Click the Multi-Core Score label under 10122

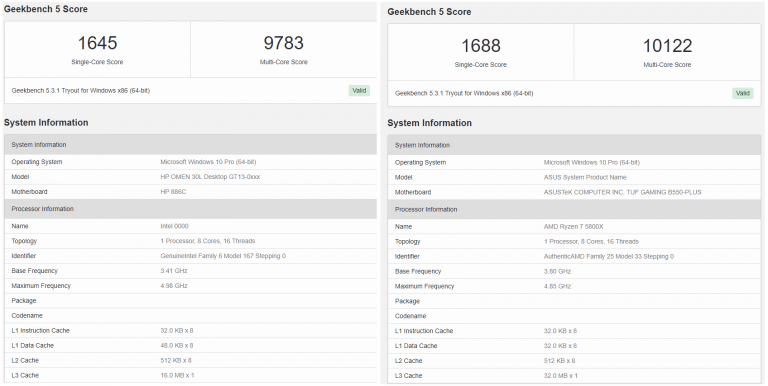click(x=667, y=65)
